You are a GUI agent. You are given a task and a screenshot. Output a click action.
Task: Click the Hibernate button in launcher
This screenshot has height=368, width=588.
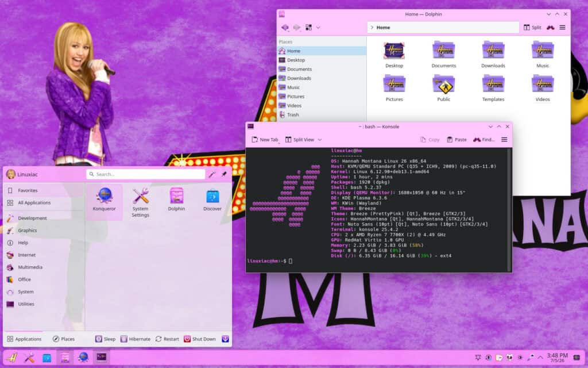[x=136, y=339]
